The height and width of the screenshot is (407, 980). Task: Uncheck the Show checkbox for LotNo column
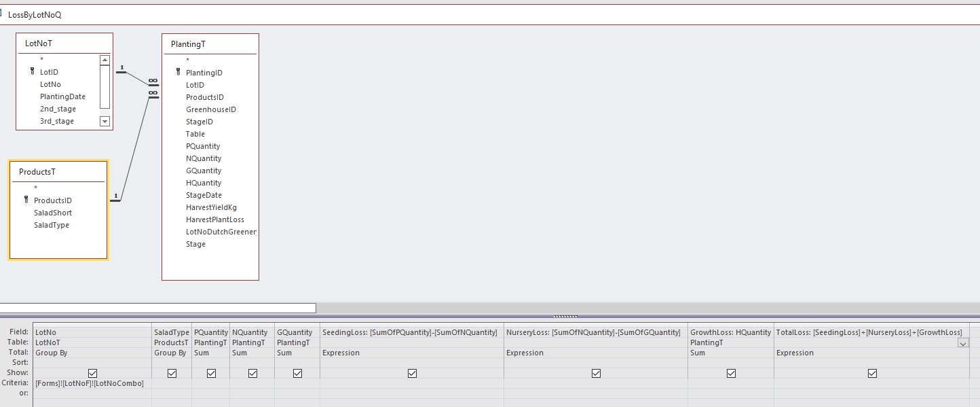pyautogui.click(x=92, y=372)
